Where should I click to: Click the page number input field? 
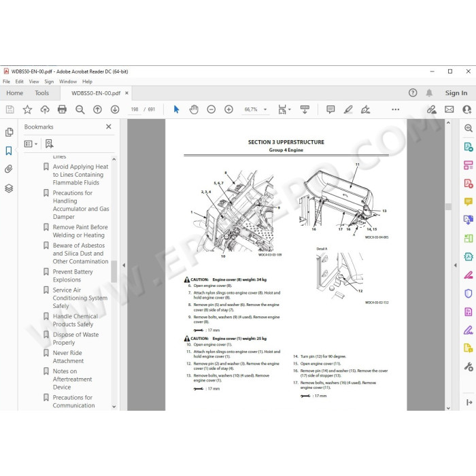(x=135, y=109)
